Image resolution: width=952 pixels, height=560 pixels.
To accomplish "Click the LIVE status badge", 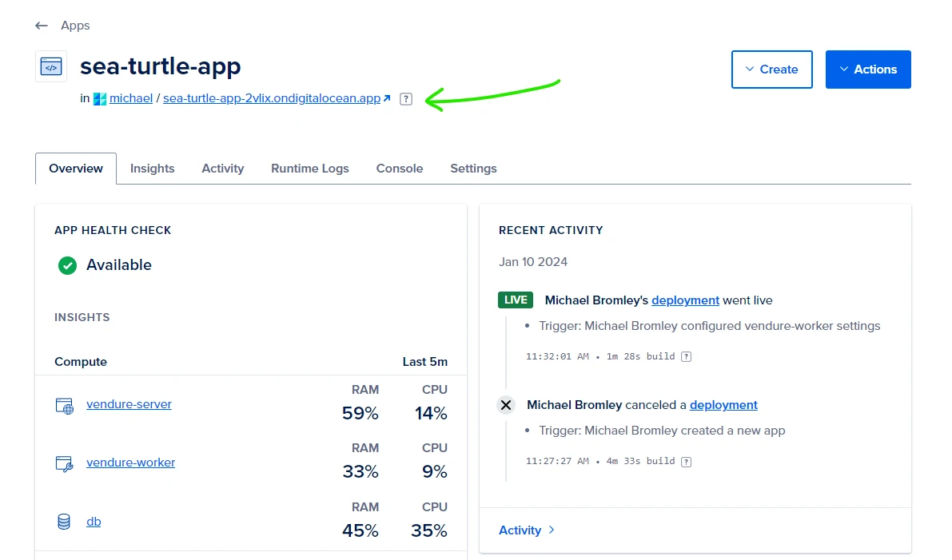I will [515, 300].
